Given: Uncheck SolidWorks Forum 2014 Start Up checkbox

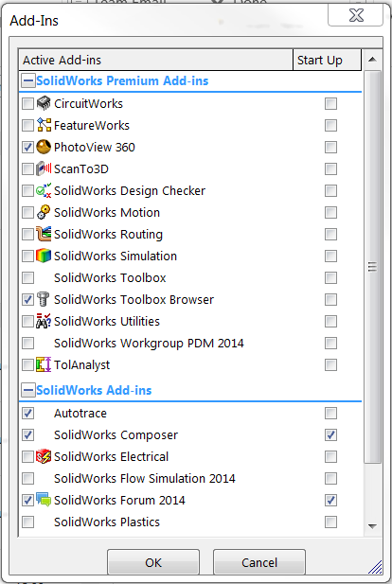Looking at the screenshot, I should (x=330, y=500).
